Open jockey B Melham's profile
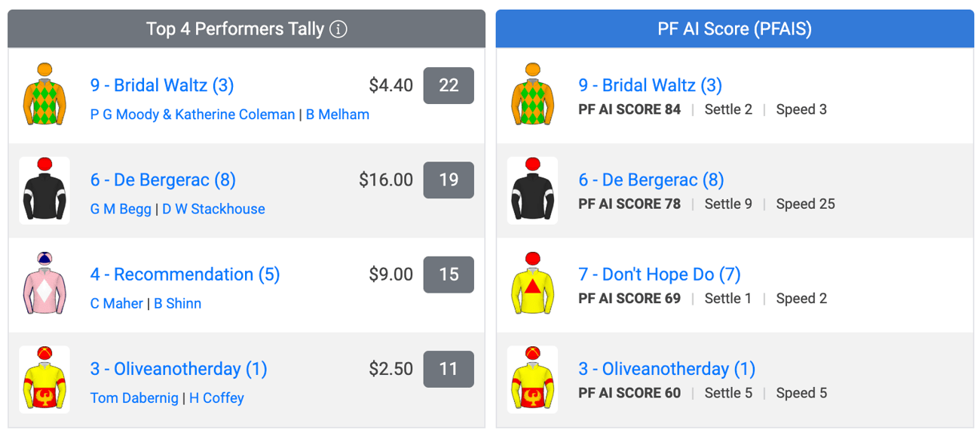The image size is (980, 439). pyautogui.click(x=338, y=115)
